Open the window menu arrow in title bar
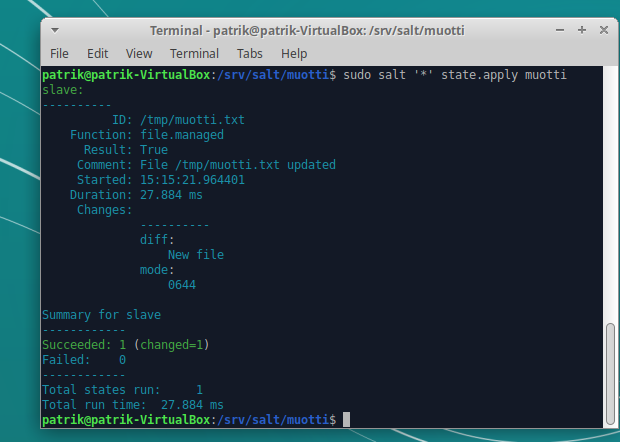The height and width of the screenshot is (442, 620). tap(57, 30)
